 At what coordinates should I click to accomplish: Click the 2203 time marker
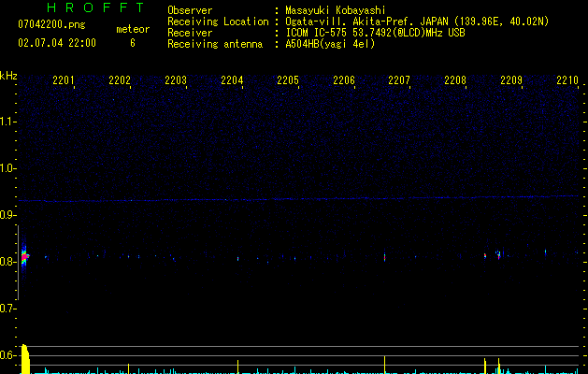(x=176, y=80)
